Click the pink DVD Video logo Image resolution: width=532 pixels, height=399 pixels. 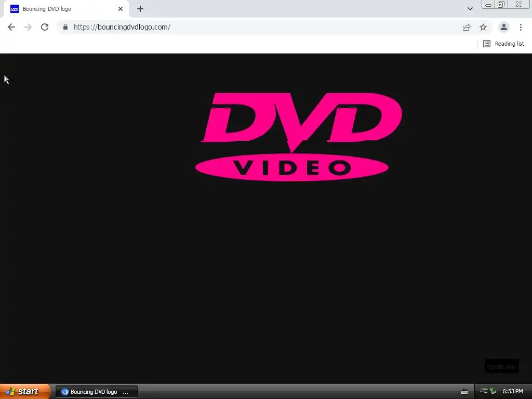(299, 137)
